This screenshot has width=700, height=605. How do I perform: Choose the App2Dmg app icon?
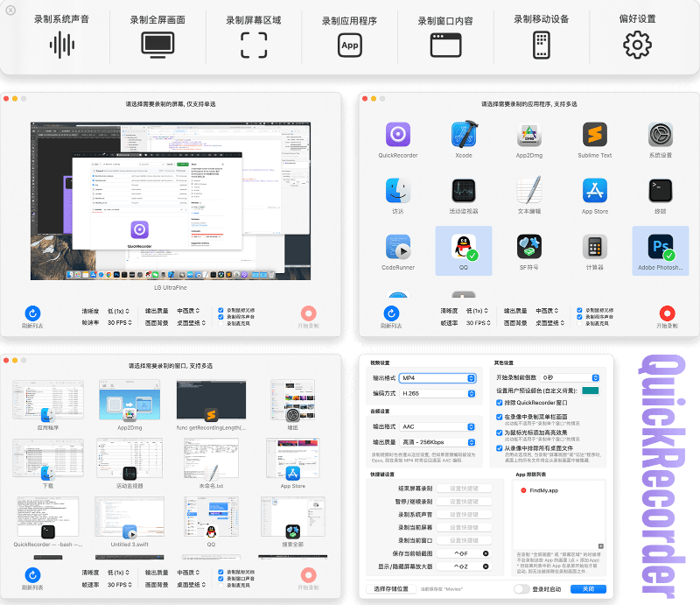529,135
